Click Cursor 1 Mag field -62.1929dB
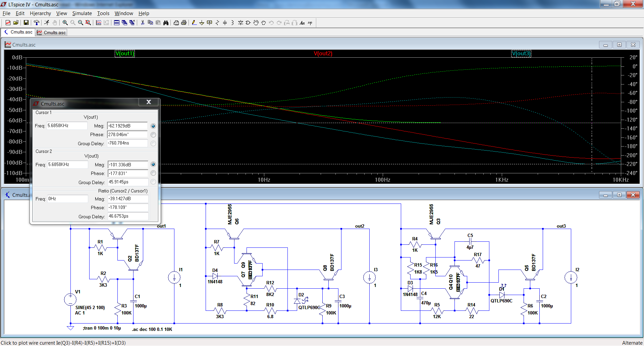This screenshot has width=644, height=346. point(127,126)
